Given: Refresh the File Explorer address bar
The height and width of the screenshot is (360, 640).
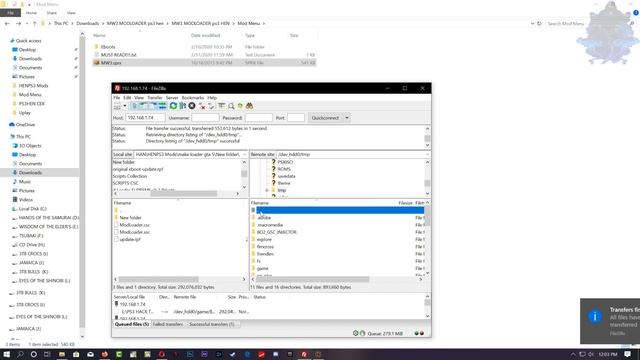Looking at the screenshot, I should [539, 24].
